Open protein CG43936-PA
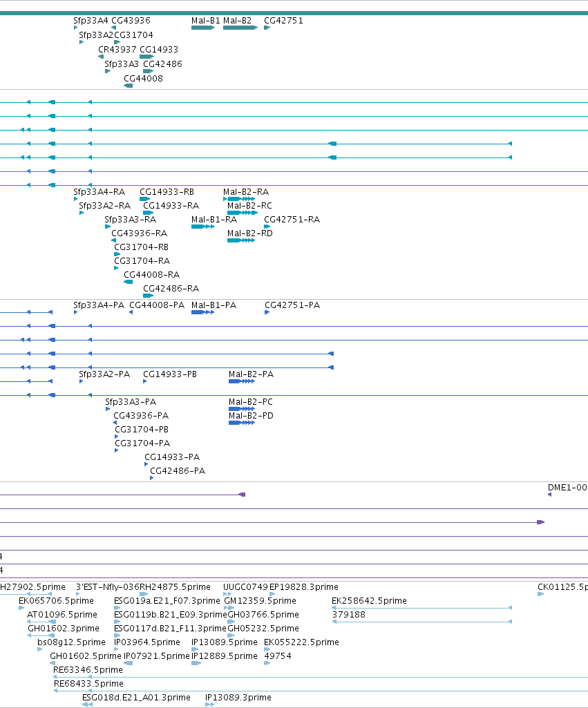The height and width of the screenshot is (708, 588). (141, 416)
